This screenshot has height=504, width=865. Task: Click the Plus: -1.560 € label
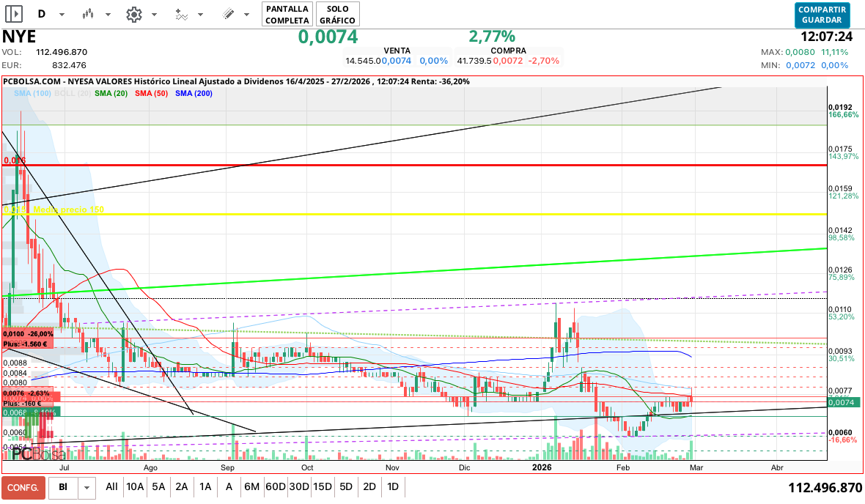point(25,344)
